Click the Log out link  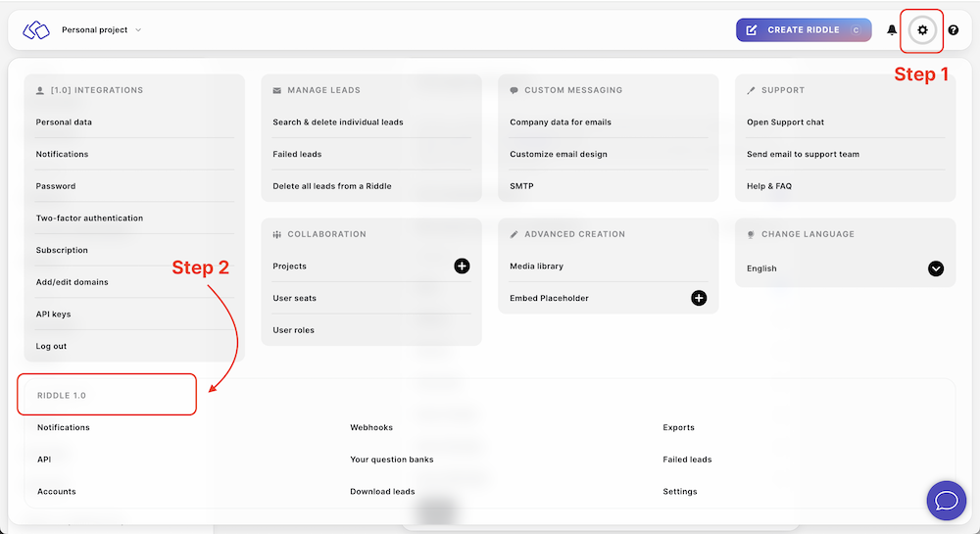click(51, 346)
